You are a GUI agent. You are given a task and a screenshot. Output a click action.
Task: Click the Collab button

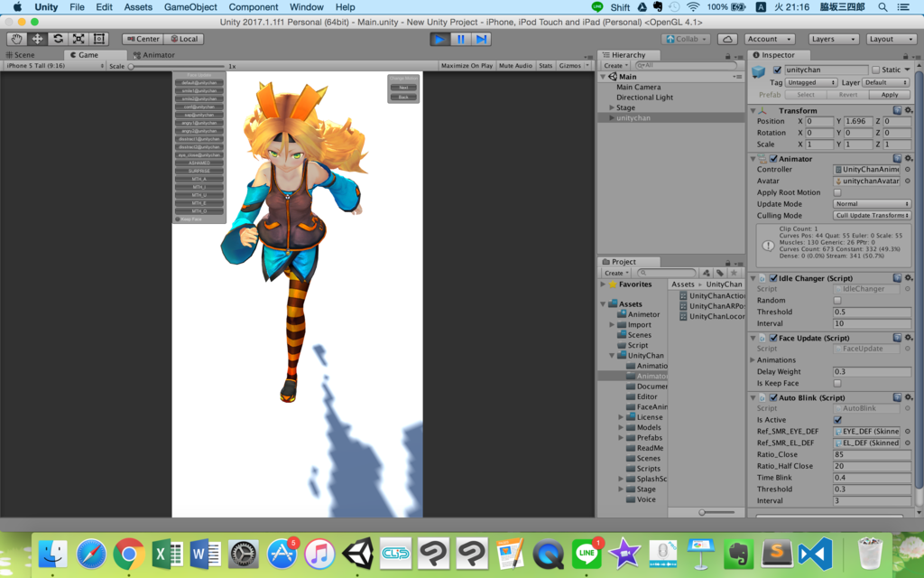coord(685,39)
